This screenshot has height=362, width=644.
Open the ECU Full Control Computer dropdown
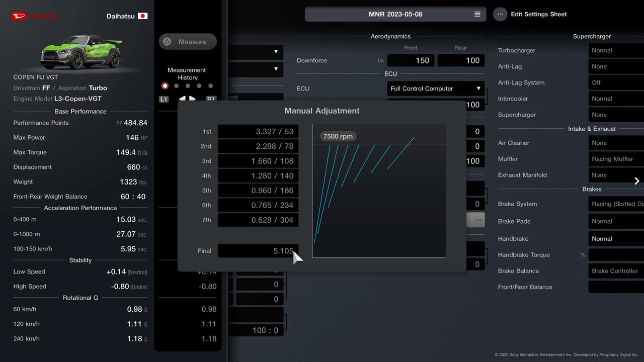coord(436,88)
